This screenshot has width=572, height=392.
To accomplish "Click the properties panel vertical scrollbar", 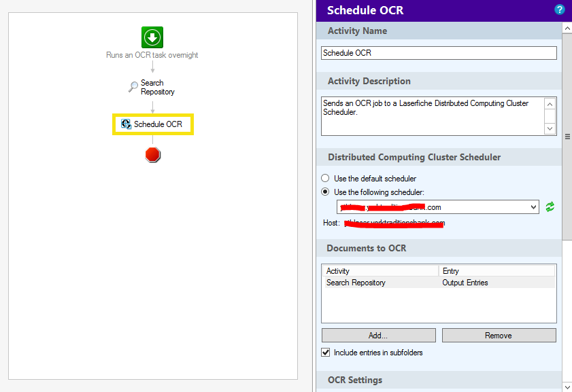I will [x=567, y=136].
